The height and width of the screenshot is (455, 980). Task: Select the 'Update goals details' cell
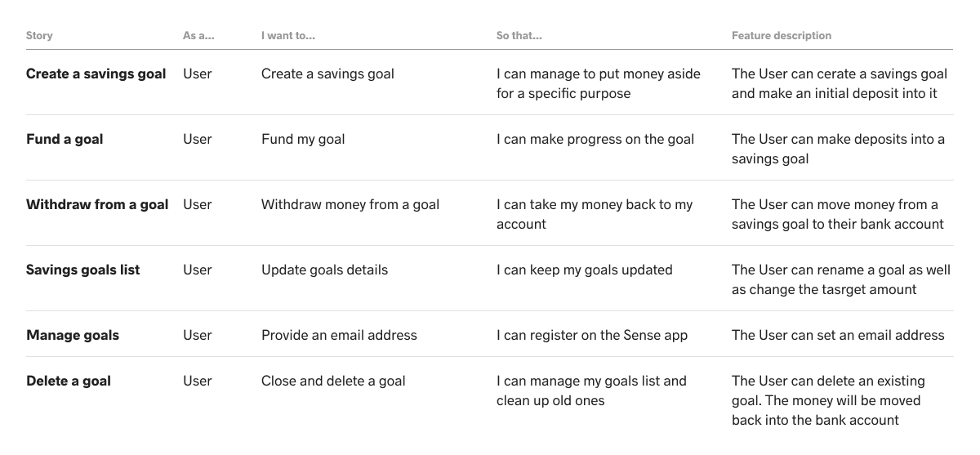(325, 270)
